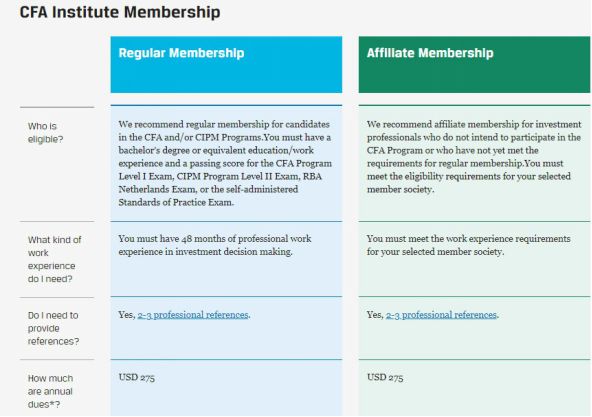
Task: Click Affiliate Membership eligibility description text
Action: 474,157
